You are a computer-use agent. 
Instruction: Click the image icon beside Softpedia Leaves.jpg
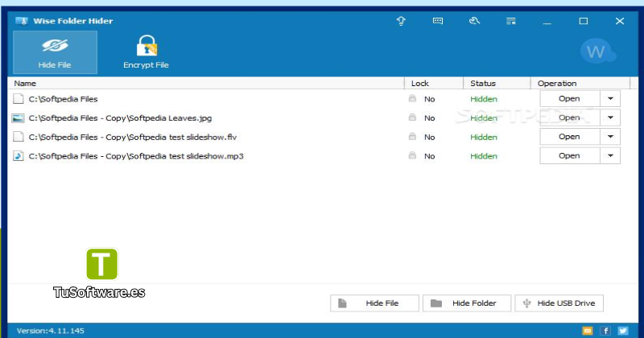point(18,118)
